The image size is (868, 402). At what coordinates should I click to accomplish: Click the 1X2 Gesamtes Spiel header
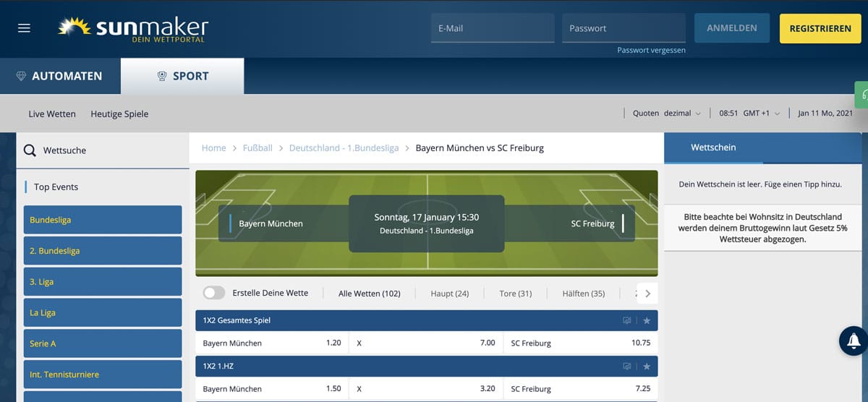coord(427,320)
